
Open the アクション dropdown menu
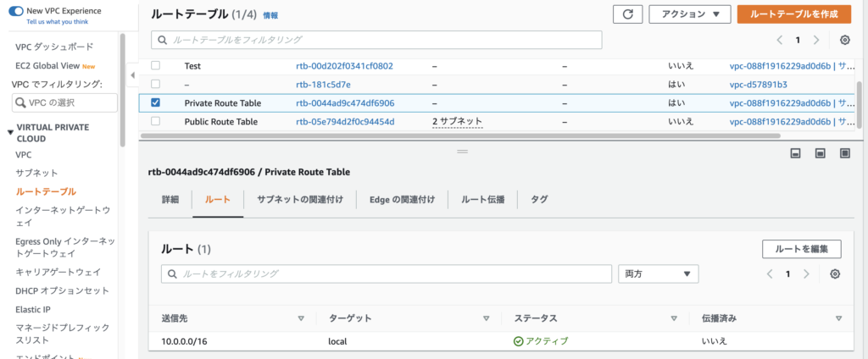pyautogui.click(x=690, y=14)
